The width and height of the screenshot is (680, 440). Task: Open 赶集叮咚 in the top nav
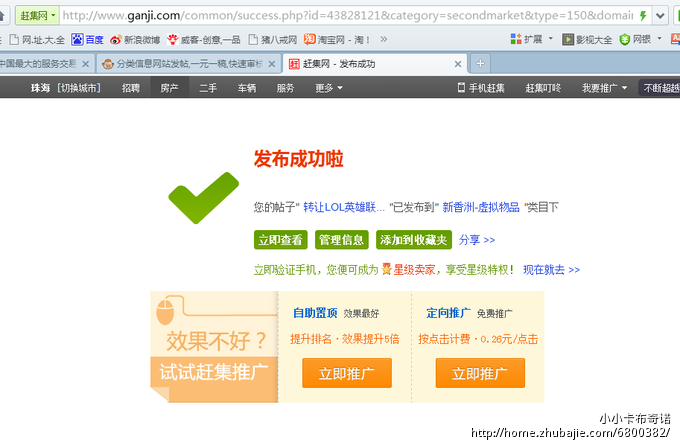tap(543, 88)
